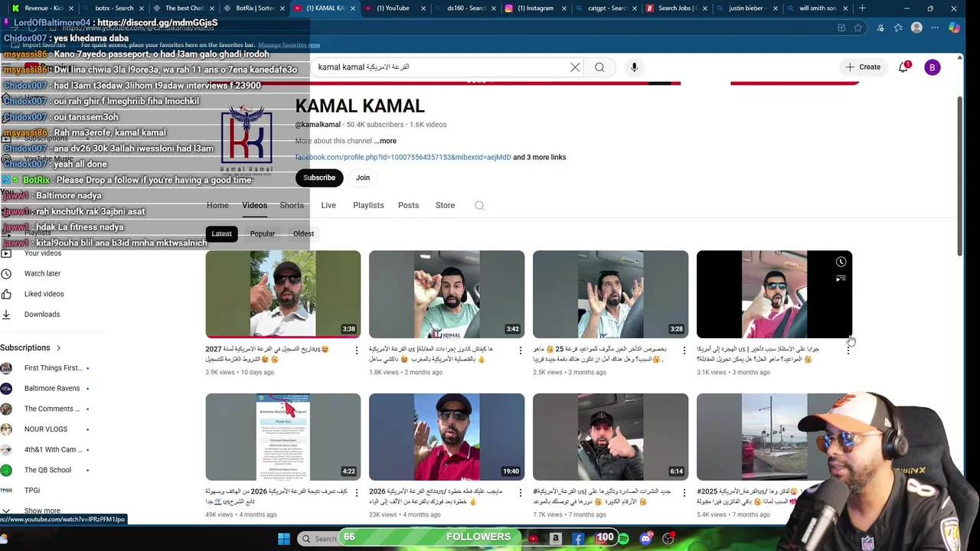
Task: Switch to channel Videos tab
Action: pyautogui.click(x=255, y=205)
